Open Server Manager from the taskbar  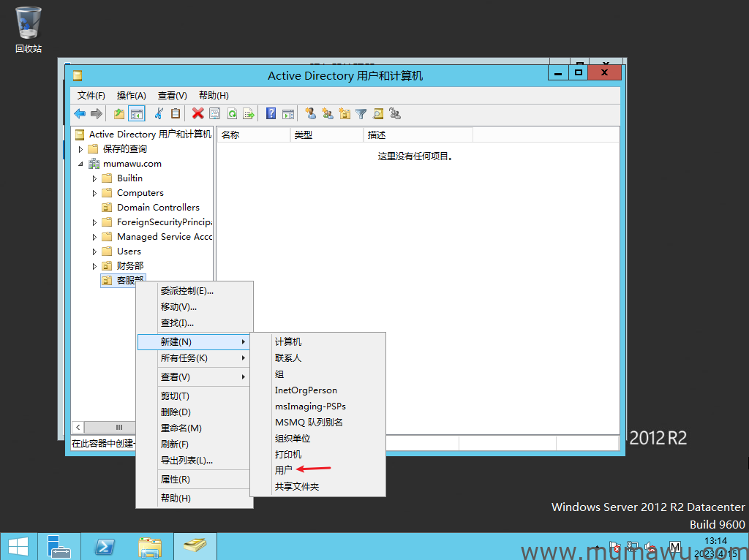pos(60,547)
